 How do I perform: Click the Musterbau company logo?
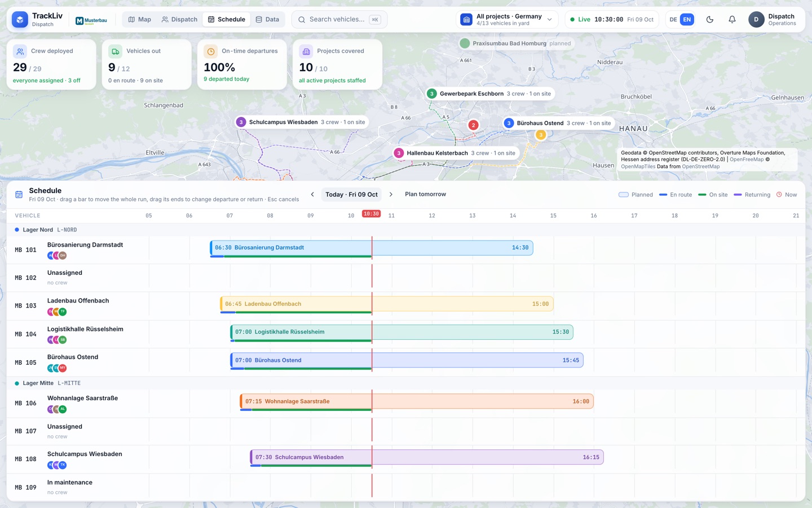tap(91, 20)
